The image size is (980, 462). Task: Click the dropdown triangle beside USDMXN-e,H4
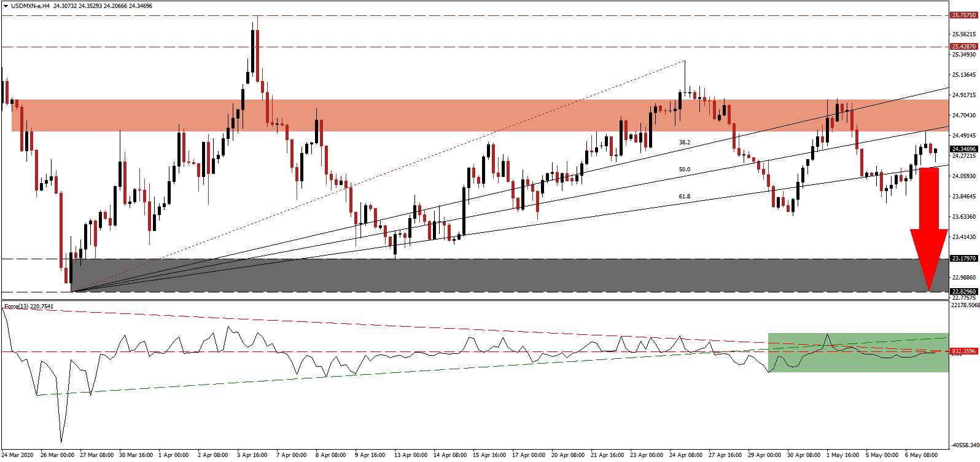click(x=6, y=6)
